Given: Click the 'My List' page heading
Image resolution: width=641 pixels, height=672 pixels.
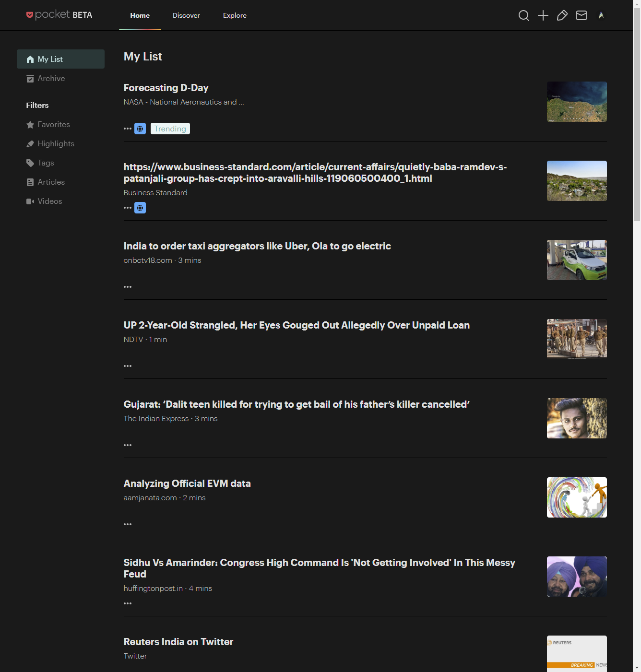Looking at the screenshot, I should coord(143,57).
